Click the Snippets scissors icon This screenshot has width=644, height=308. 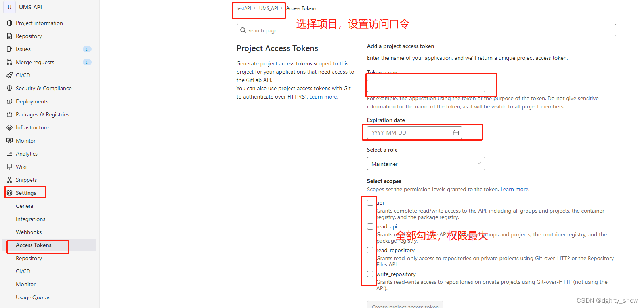pyautogui.click(x=10, y=180)
